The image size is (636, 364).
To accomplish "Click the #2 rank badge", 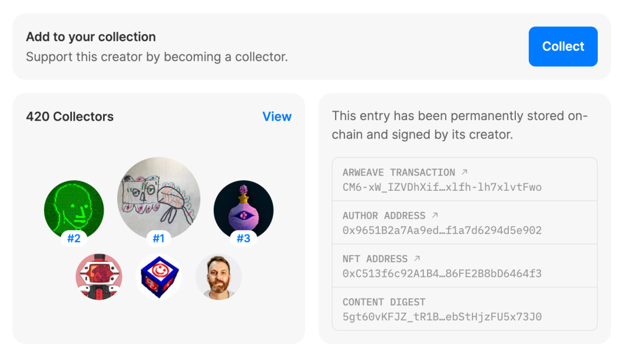I will pyautogui.click(x=74, y=239).
